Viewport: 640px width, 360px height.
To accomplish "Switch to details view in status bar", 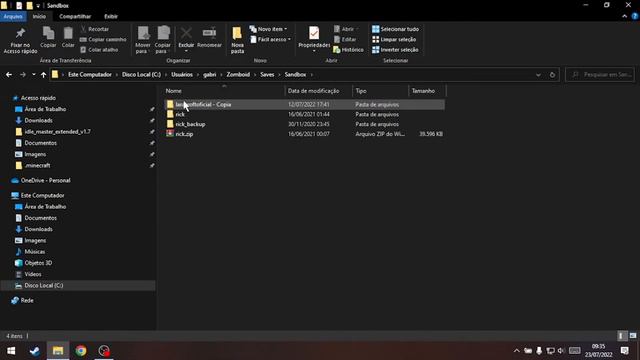I will pos(621,336).
